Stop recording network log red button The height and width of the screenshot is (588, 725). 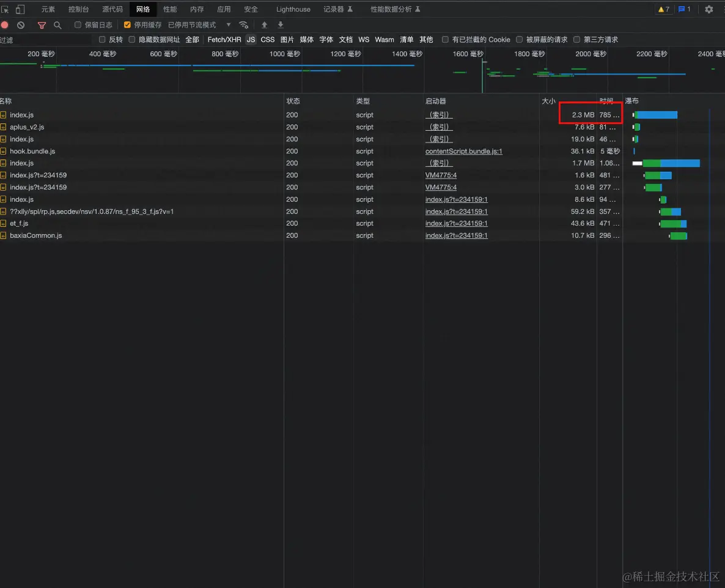[x=5, y=25]
